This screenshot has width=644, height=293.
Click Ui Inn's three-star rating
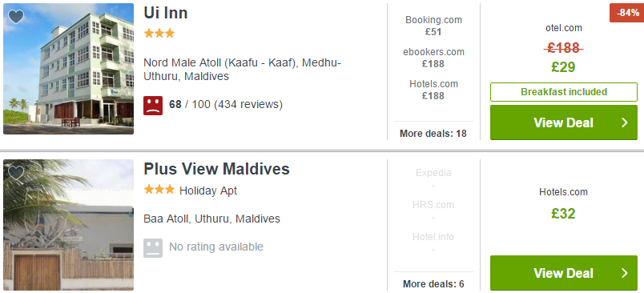(159, 34)
